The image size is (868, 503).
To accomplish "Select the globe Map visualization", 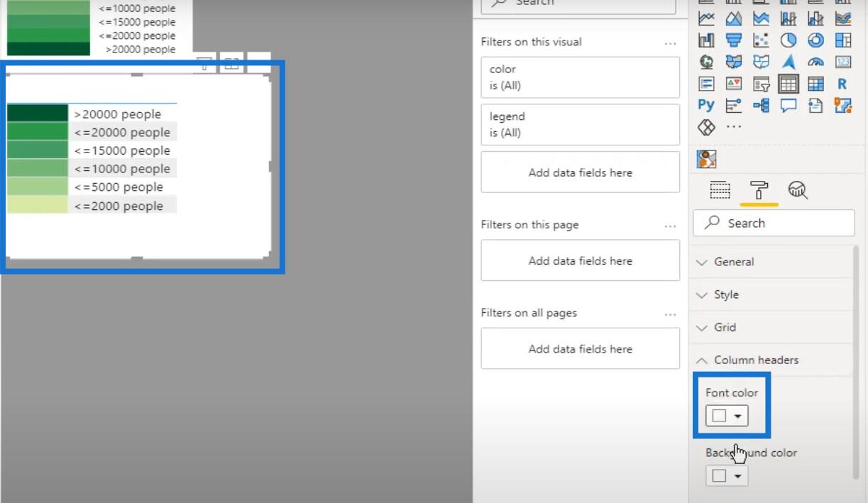I will click(706, 62).
